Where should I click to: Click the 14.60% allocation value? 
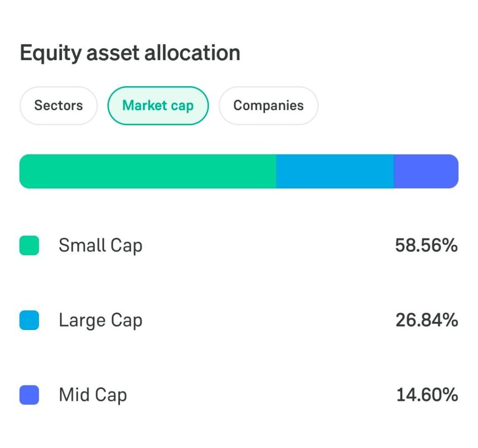point(427,395)
